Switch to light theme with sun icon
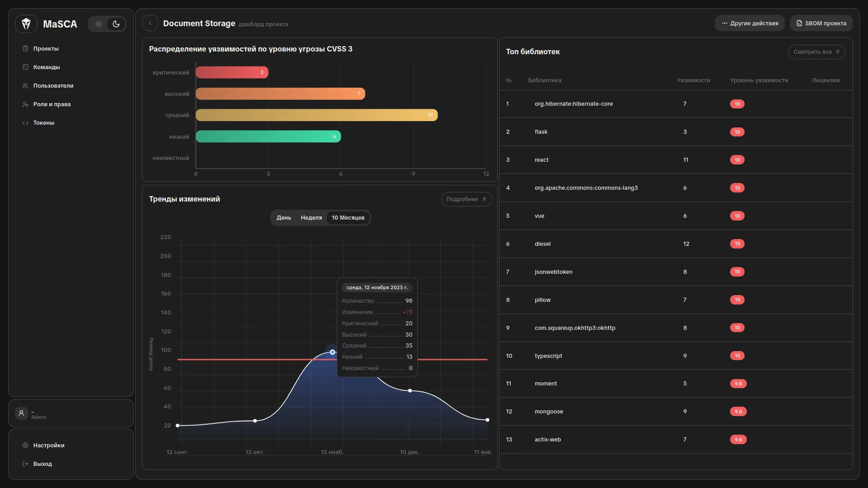868x488 pixels. tap(99, 24)
